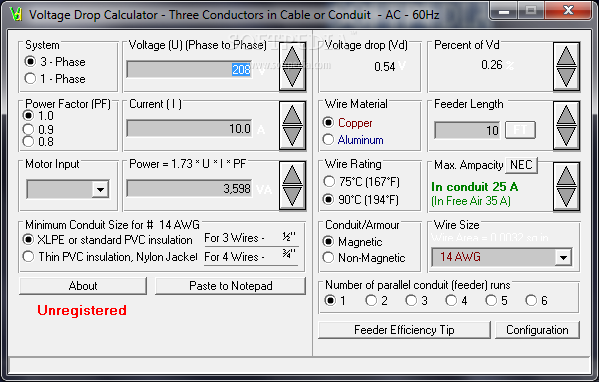Viewport: 599px width, 382px height.
Task: Select 1 - Phase system
Action: tap(55, 79)
